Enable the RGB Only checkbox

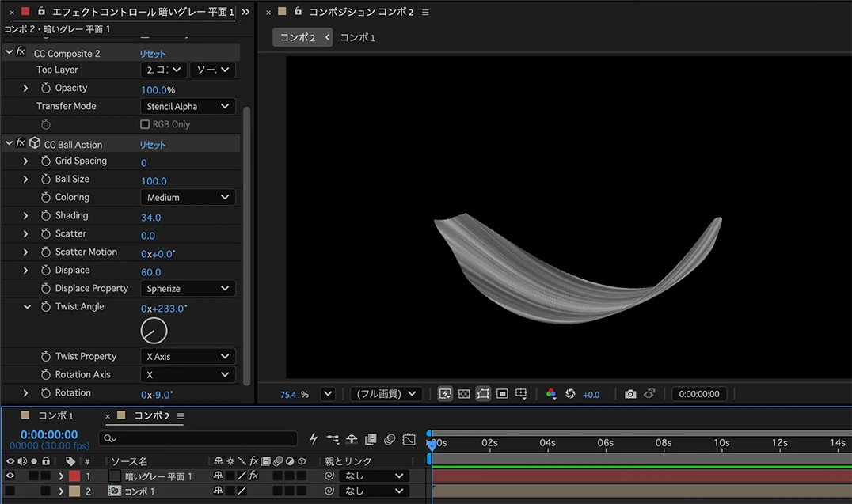[x=145, y=124]
